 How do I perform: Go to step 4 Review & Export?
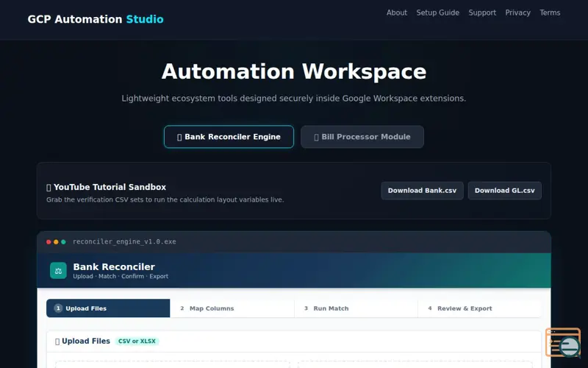pos(480,308)
